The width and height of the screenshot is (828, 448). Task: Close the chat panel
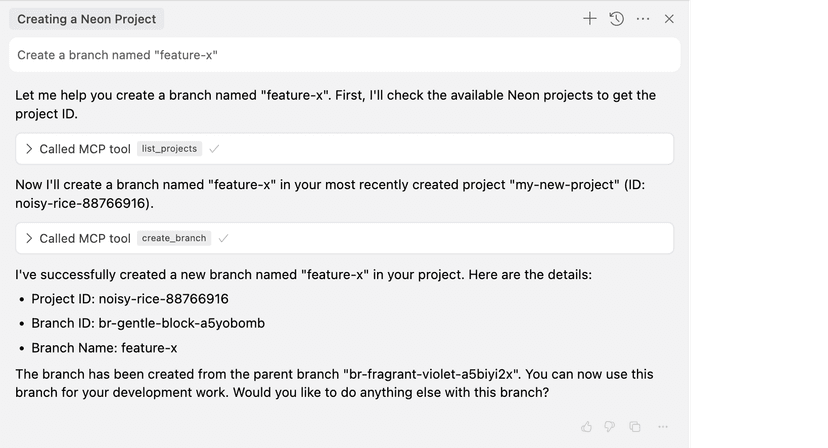[x=670, y=19]
